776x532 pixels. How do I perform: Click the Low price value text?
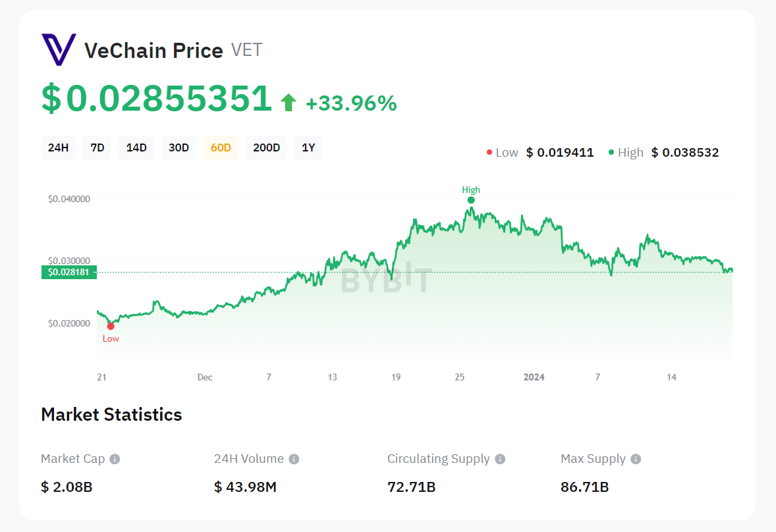(559, 152)
